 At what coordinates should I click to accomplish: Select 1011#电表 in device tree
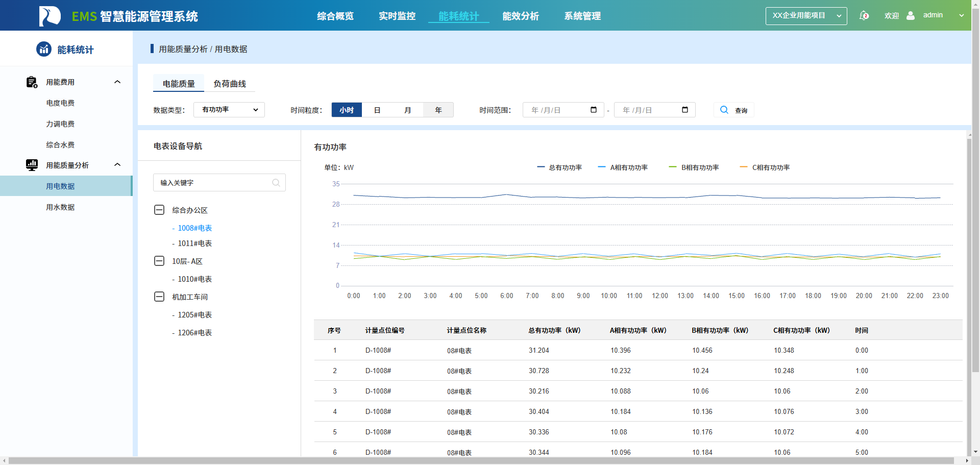[194, 243]
